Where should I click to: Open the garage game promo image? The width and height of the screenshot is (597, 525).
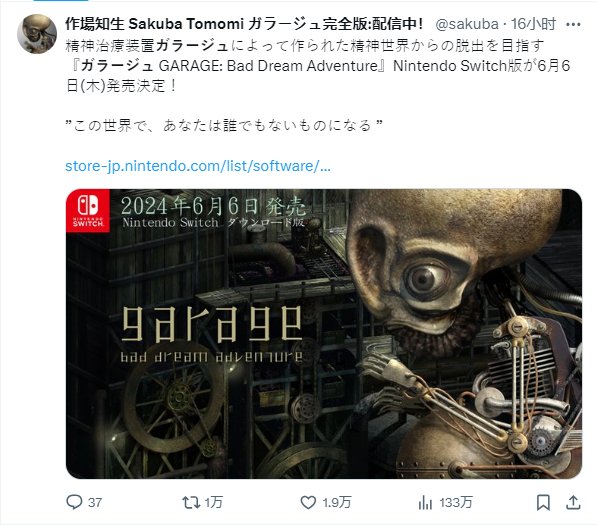(x=324, y=334)
